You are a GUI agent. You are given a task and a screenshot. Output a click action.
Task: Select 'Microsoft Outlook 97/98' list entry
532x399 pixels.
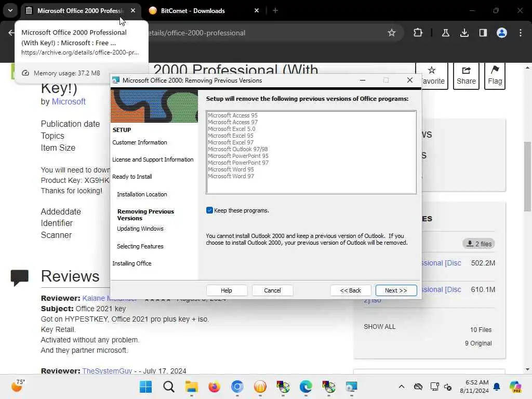click(x=238, y=149)
